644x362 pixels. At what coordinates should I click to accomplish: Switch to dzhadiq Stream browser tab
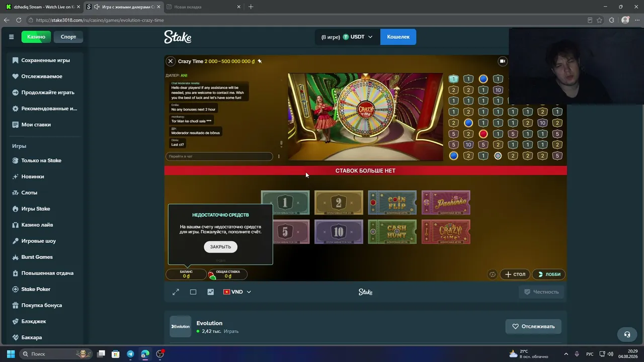(x=43, y=7)
